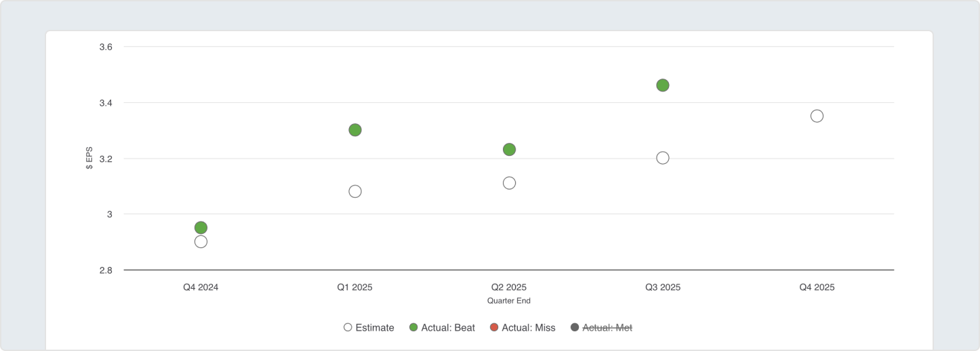
Task: Click the Q3 2025 x-axis label
Action: pyautogui.click(x=663, y=287)
